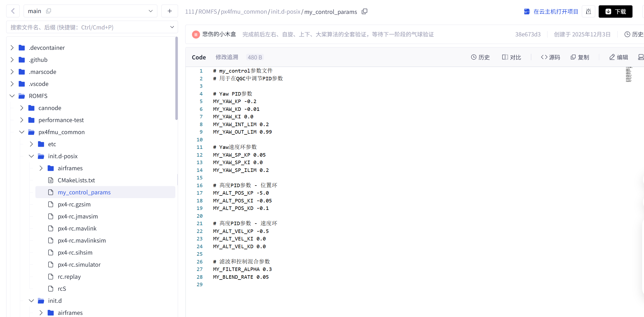Open the main branch dropdown
644x317 pixels.
(x=150, y=11)
